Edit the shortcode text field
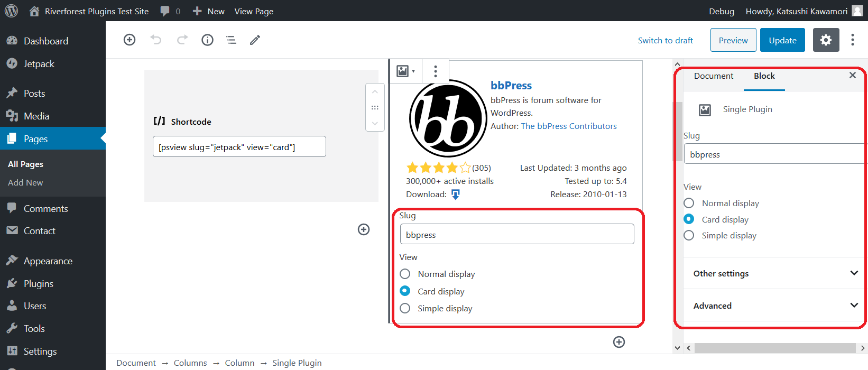 (x=239, y=146)
